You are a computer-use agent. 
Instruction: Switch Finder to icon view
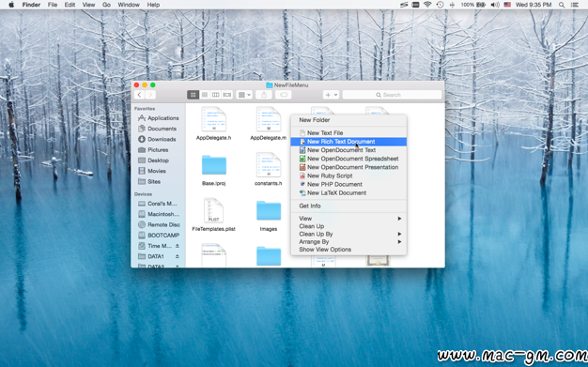193,95
